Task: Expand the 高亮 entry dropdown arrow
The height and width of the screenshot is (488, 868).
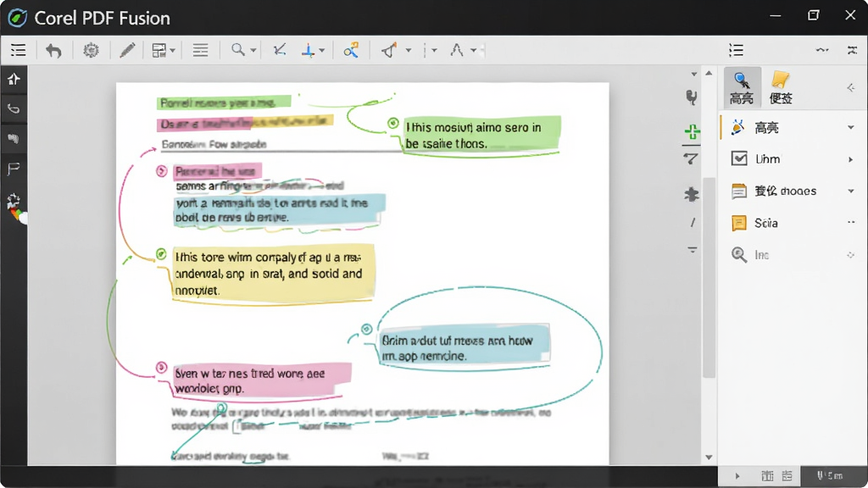Action: click(x=851, y=128)
